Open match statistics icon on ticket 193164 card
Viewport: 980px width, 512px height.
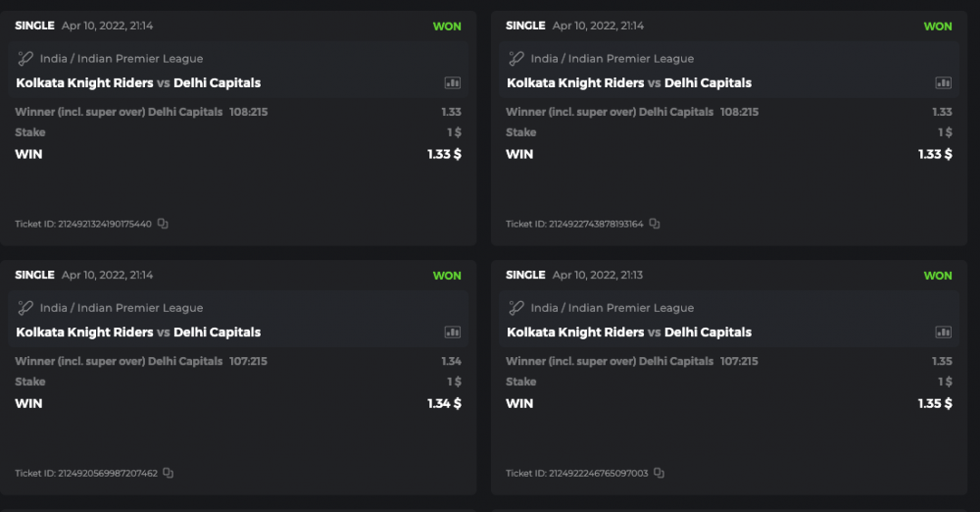[943, 83]
